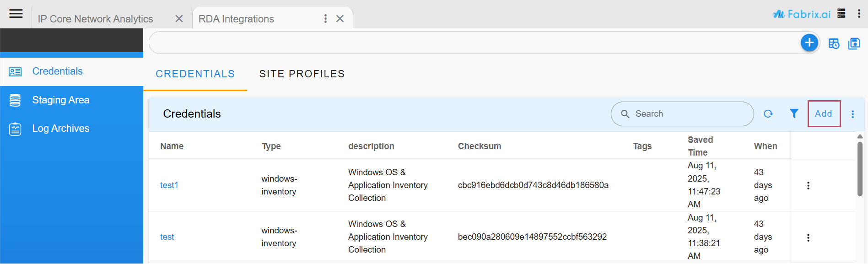
Task: Close the RDA Integrations tab
Action: pos(340,19)
